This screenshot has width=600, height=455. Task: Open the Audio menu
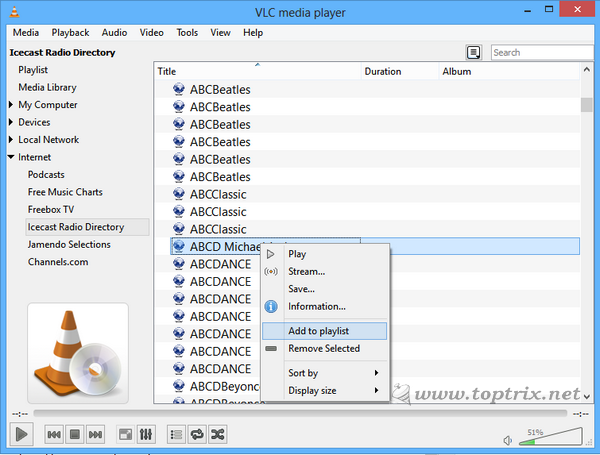click(114, 33)
